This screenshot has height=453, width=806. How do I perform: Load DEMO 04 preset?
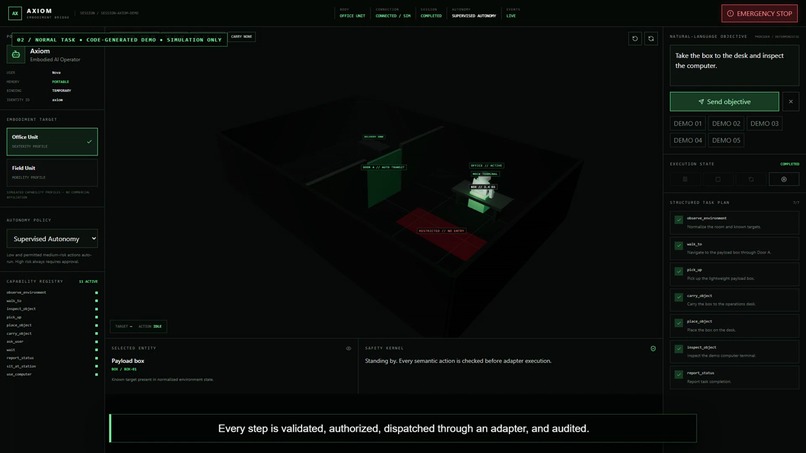tap(687, 140)
